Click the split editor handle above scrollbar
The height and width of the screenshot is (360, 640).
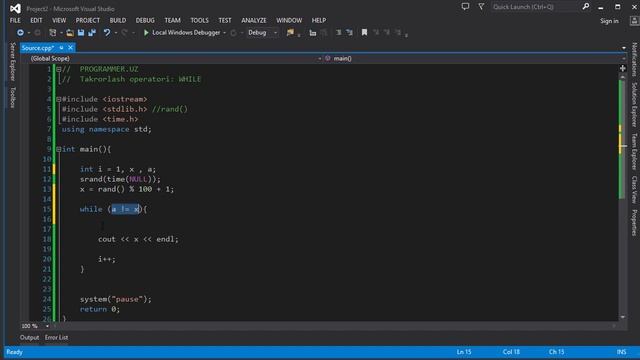tap(622, 68)
